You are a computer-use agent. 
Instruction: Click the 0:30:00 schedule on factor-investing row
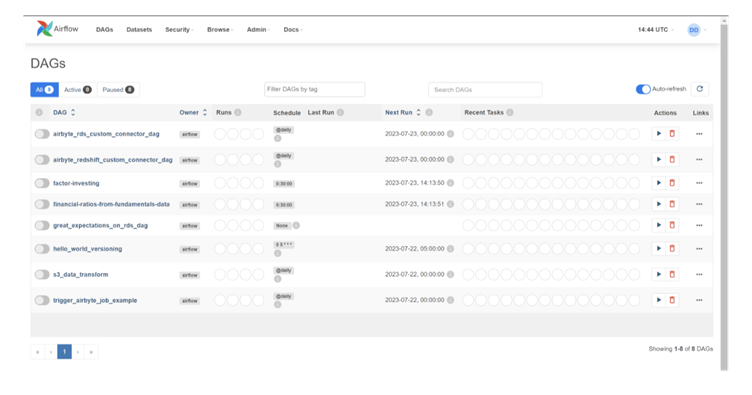(284, 184)
